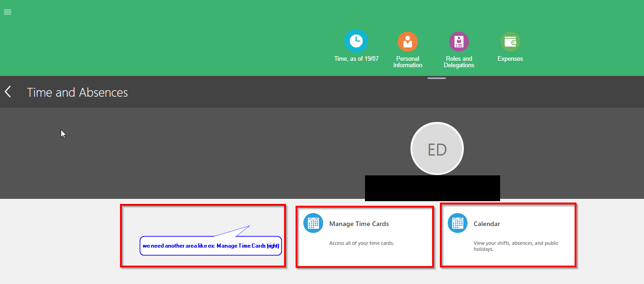This screenshot has height=284, width=644.
Task: Click the Calendar tile's calendar icon
Action: (x=457, y=223)
